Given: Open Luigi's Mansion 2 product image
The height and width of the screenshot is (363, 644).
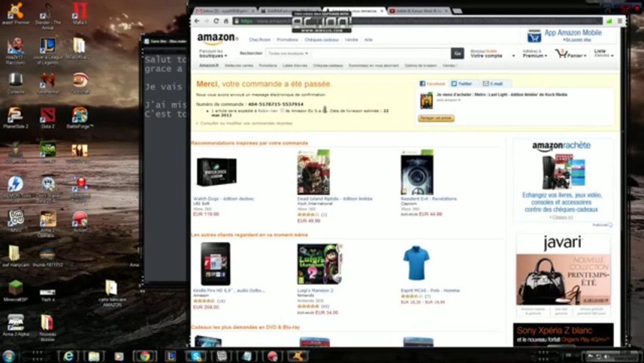Looking at the screenshot, I should 320,264.
